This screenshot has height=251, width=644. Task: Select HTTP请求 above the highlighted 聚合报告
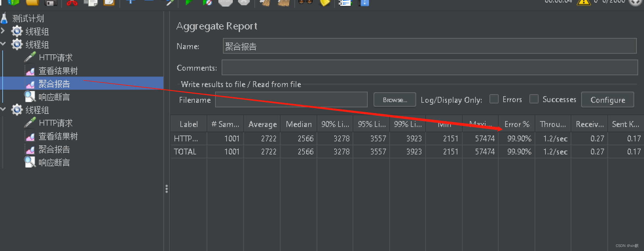[x=56, y=58]
